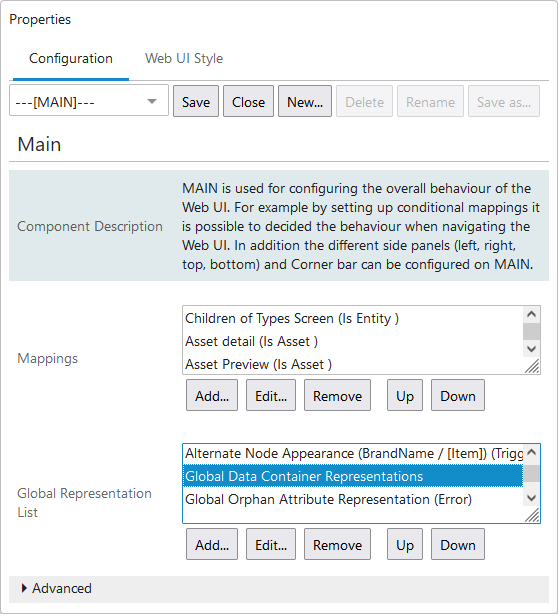
Task: Click down arrow of Mappings scrollbar
Action: pyautogui.click(x=531, y=349)
